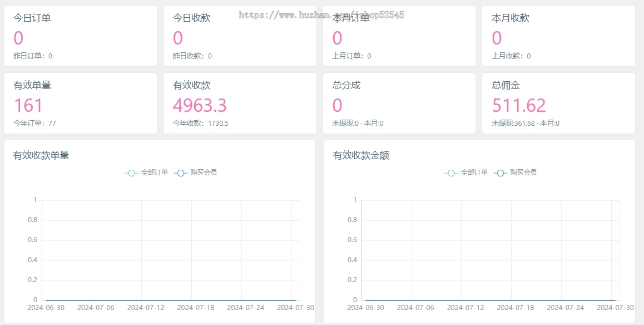The height and width of the screenshot is (325, 644).
Task: Click 未提现:0 · 本月:0 under 总分成
Action: pyautogui.click(x=358, y=123)
